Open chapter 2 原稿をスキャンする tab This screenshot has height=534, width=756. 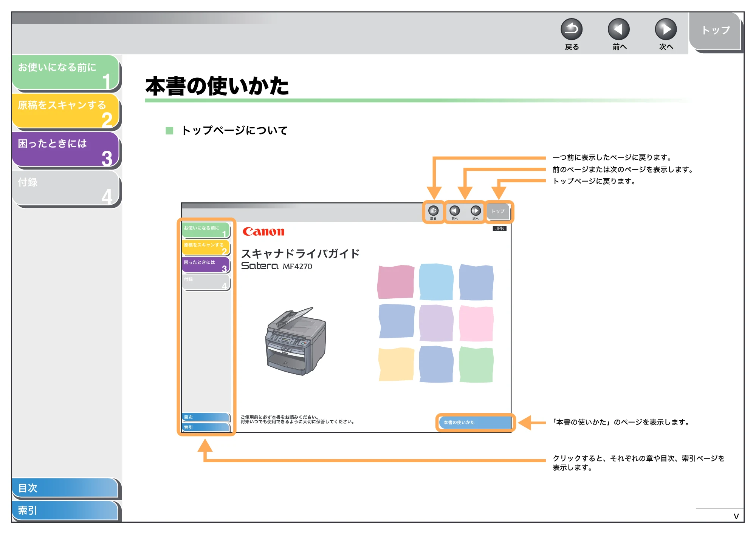click(66, 111)
